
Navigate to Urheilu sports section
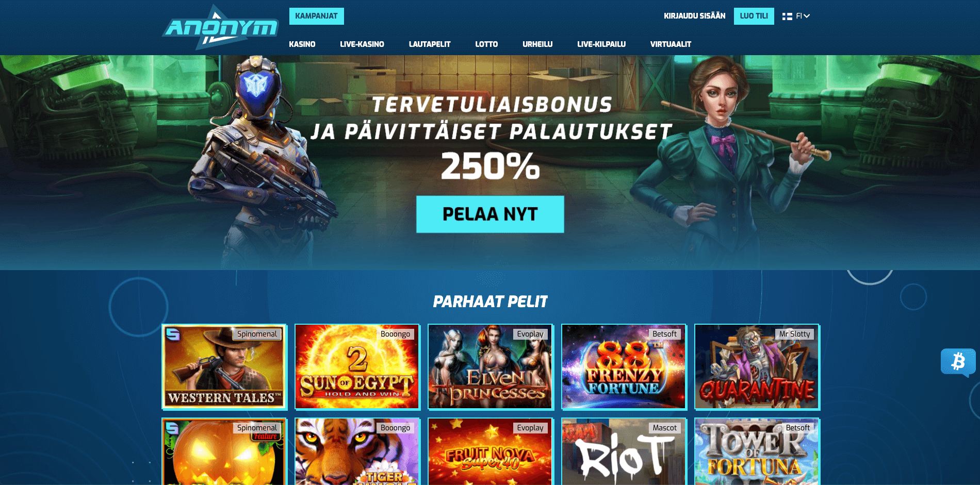pyautogui.click(x=537, y=44)
